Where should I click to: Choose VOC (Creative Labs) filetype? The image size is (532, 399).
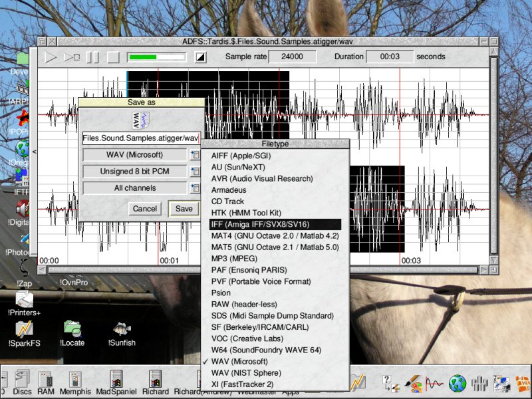click(x=275, y=338)
